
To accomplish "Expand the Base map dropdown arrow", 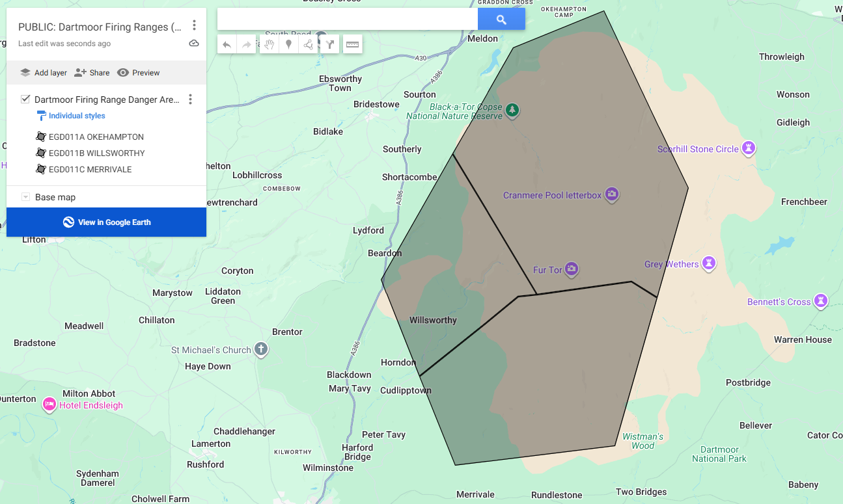I will click(25, 197).
